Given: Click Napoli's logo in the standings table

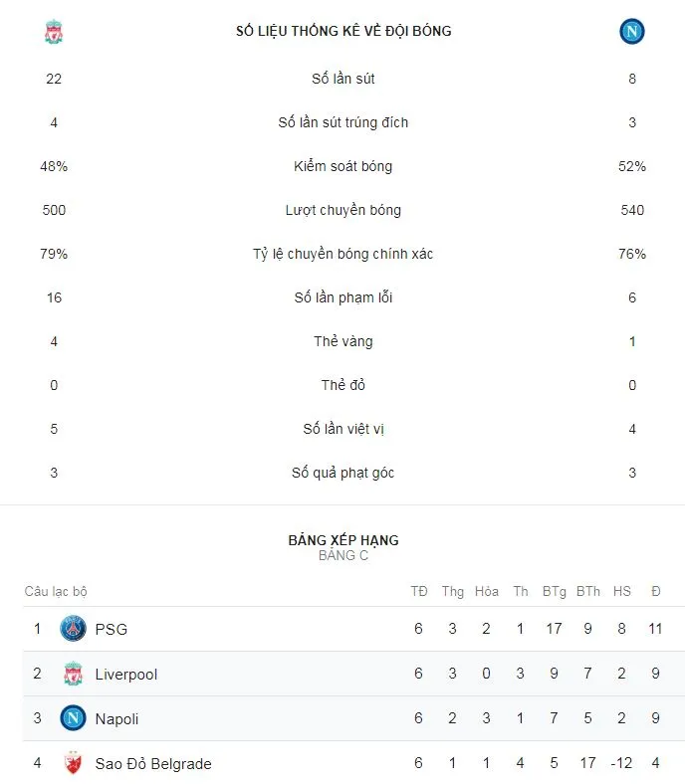Looking at the screenshot, I should (73, 718).
